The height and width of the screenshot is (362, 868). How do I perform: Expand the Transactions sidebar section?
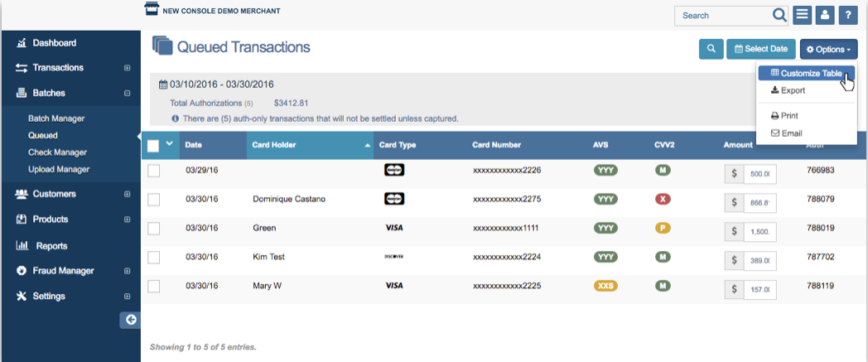[x=127, y=68]
